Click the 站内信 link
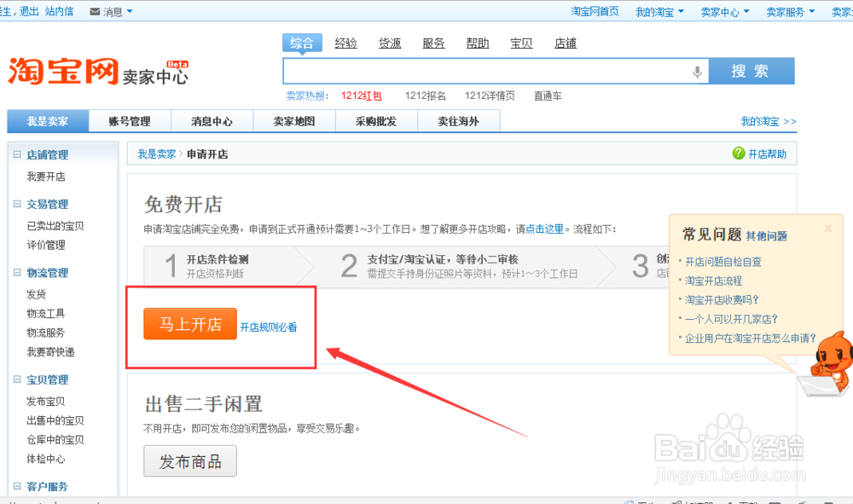 pos(60,11)
